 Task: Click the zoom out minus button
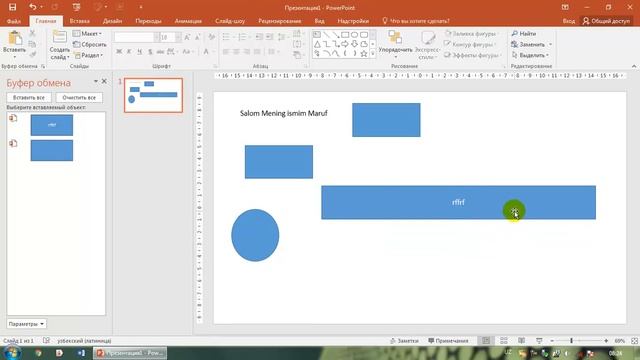point(552,340)
